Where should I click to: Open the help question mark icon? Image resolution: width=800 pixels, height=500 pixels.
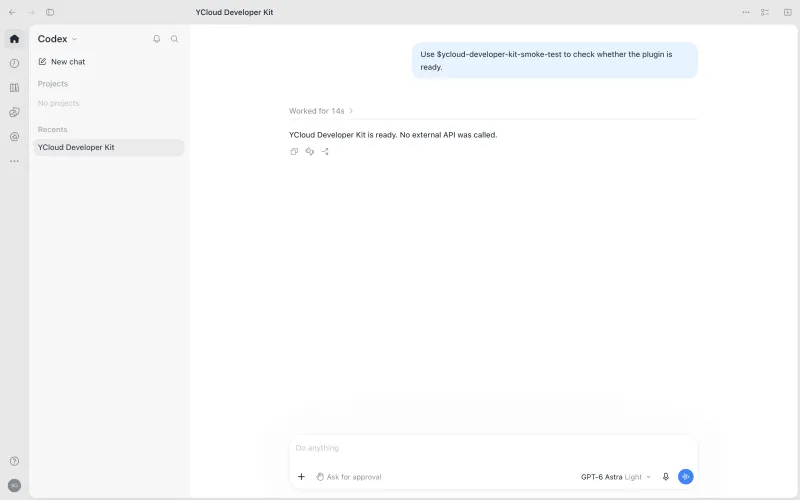pyautogui.click(x=14, y=461)
